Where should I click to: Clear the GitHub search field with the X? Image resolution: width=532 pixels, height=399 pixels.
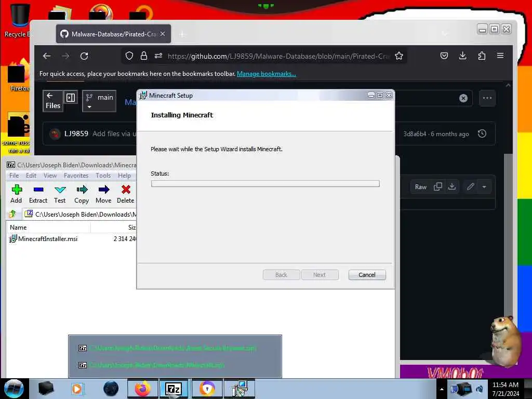point(463,98)
